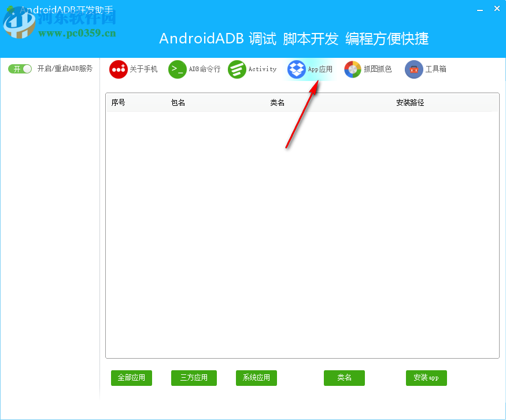Click the 安装app install button

[426, 378]
